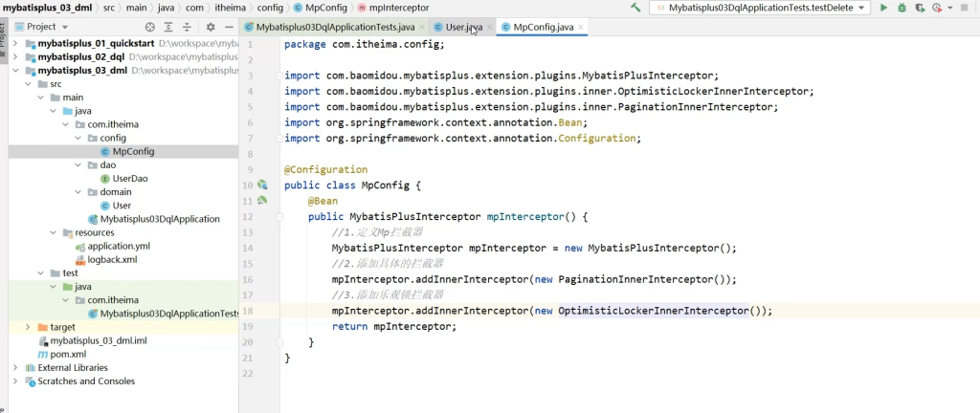Viewport: 980px width, 413px height.
Task: Click the Build project hammer icon
Action: click(636, 8)
